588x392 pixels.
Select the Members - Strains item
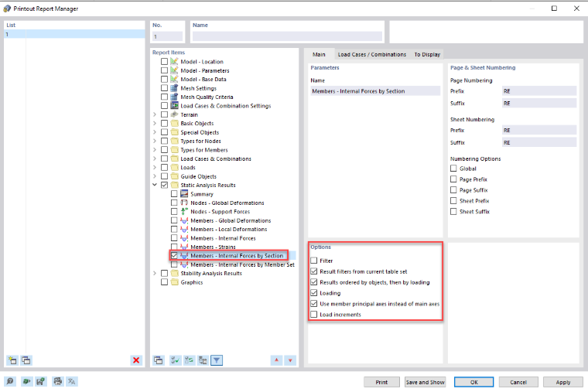(213, 247)
